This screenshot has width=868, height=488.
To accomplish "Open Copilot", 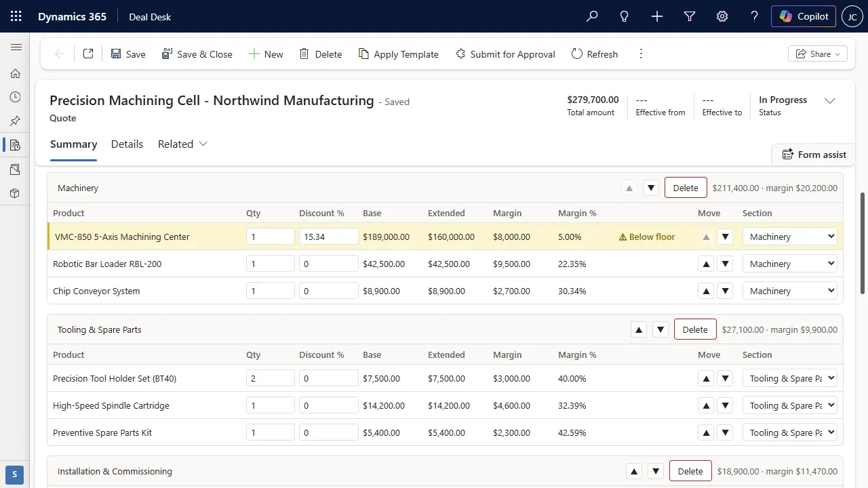I will click(804, 16).
